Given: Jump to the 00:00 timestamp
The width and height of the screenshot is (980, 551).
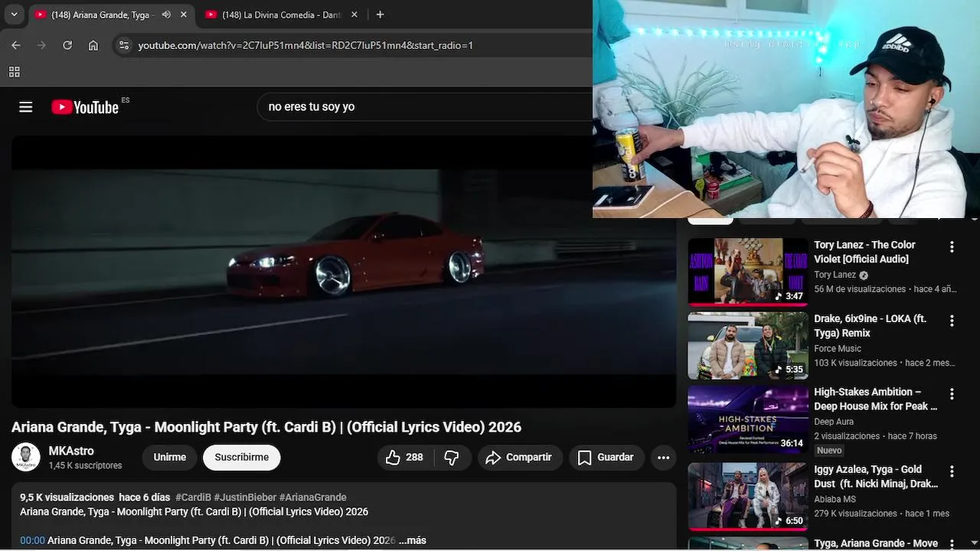Looking at the screenshot, I should [x=32, y=540].
